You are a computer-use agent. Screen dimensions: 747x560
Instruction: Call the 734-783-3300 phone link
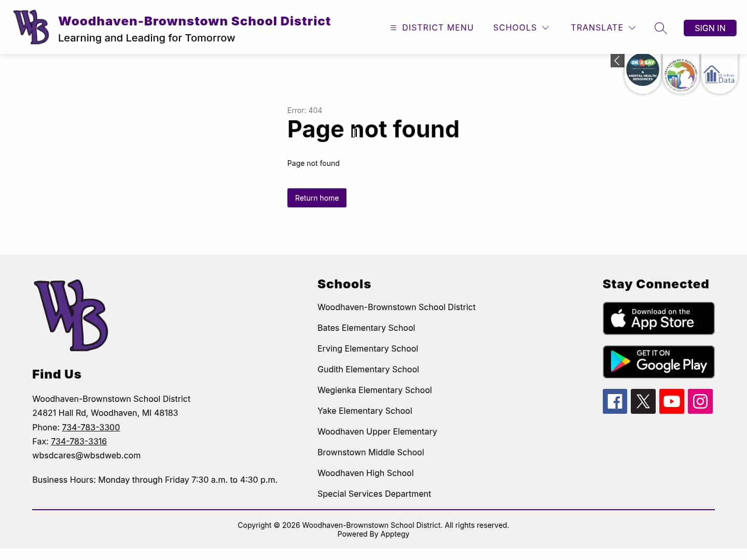pyautogui.click(x=91, y=427)
